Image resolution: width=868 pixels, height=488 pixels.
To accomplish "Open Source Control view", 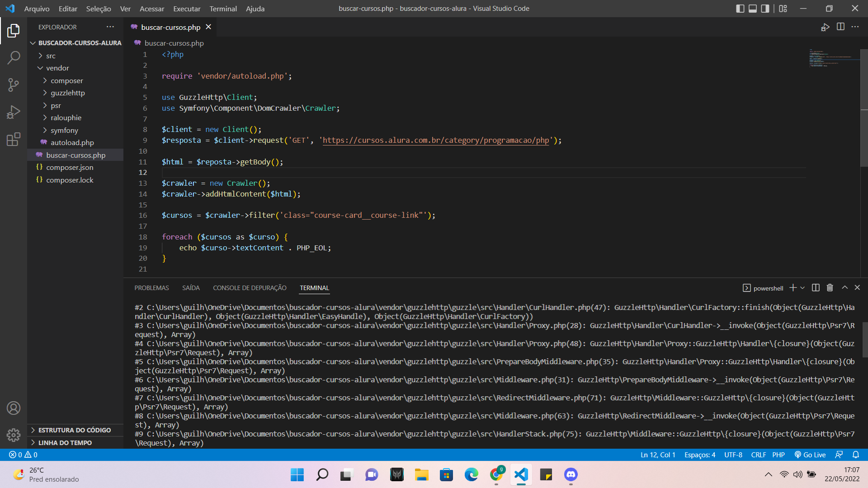I will [14, 84].
